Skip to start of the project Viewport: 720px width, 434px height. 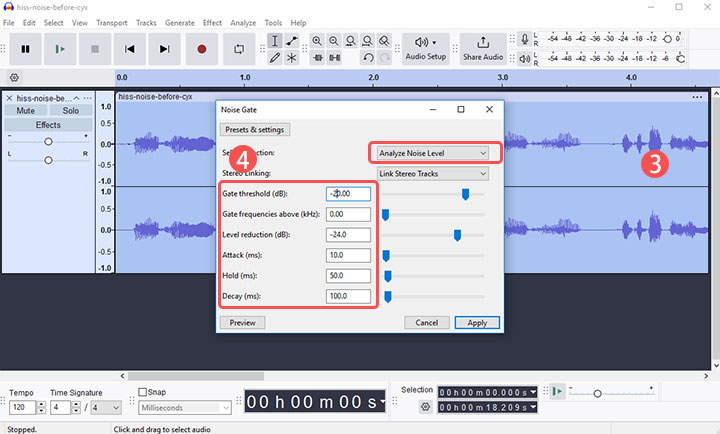[130, 49]
